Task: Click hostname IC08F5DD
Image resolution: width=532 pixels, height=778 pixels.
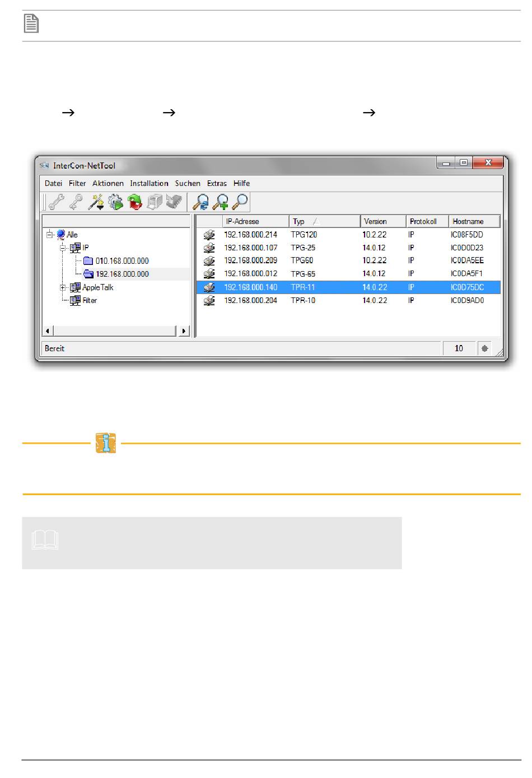Action: pos(467,235)
